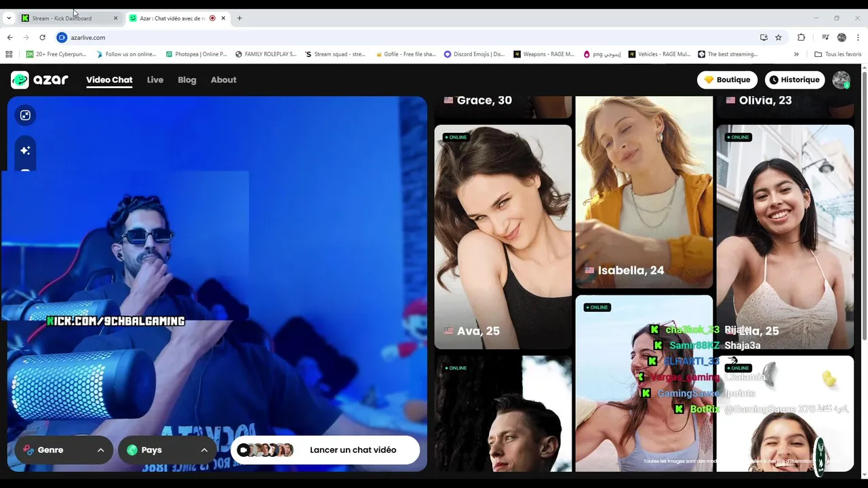Open the Weapons - RAGE M... bookmark
Screen dimensions: 868x488
pos(544,54)
